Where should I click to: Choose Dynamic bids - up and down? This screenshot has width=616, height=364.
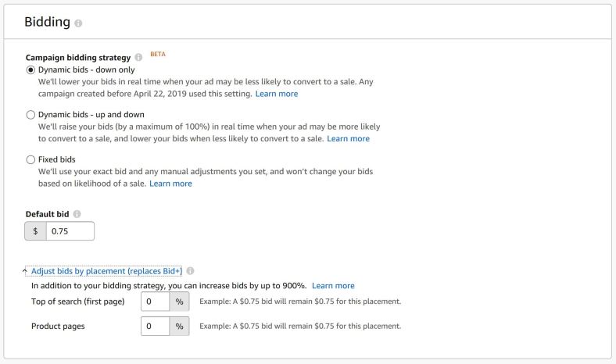(x=30, y=115)
